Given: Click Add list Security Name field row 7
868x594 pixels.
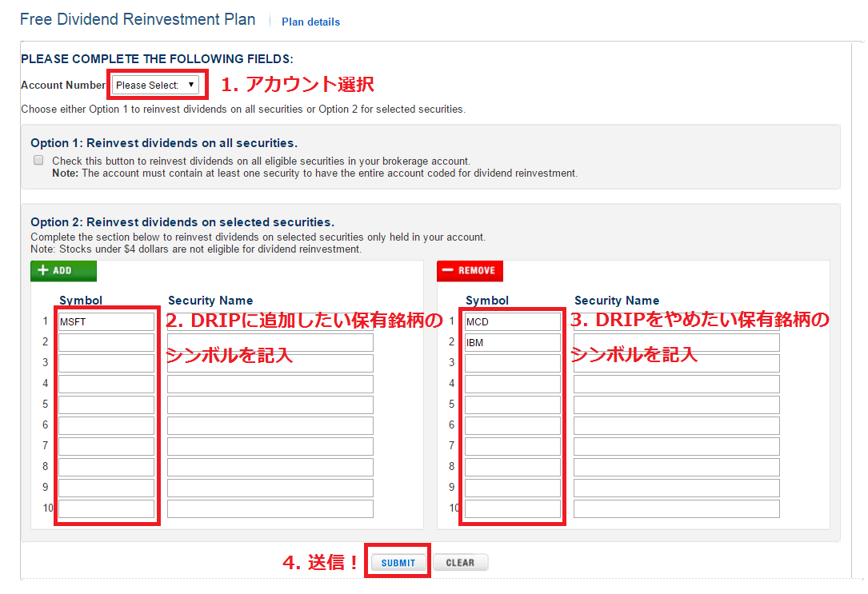Looking at the screenshot, I should tap(270, 447).
